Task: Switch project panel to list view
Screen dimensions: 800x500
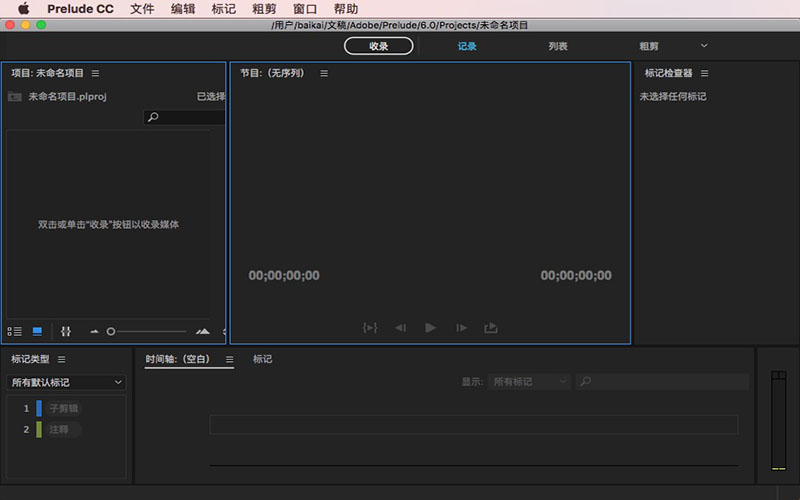Action: coord(14,332)
